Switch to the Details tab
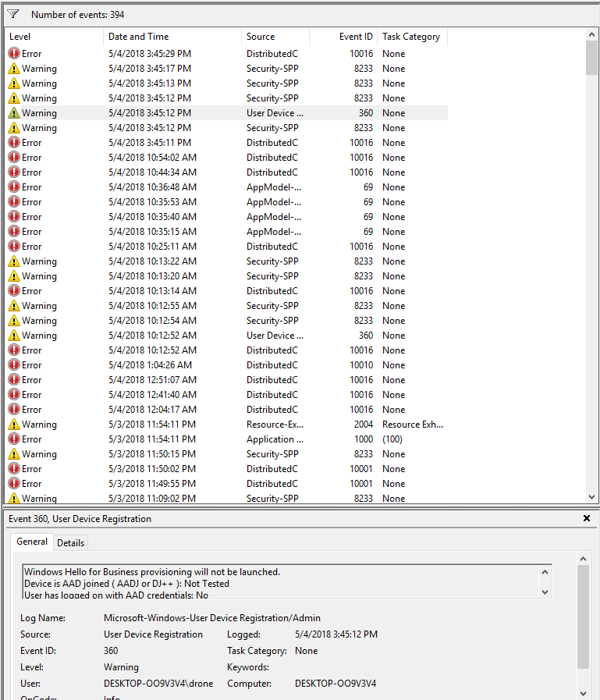This screenshot has width=600, height=700. coord(71,543)
